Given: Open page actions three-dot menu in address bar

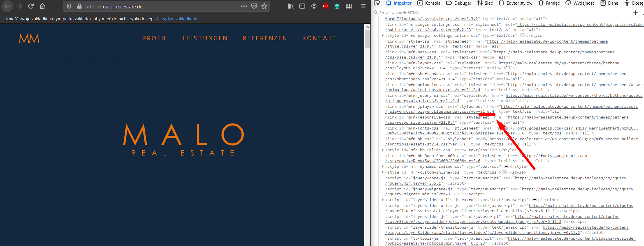Looking at the screenshot, I should click(x=244, y=6).
